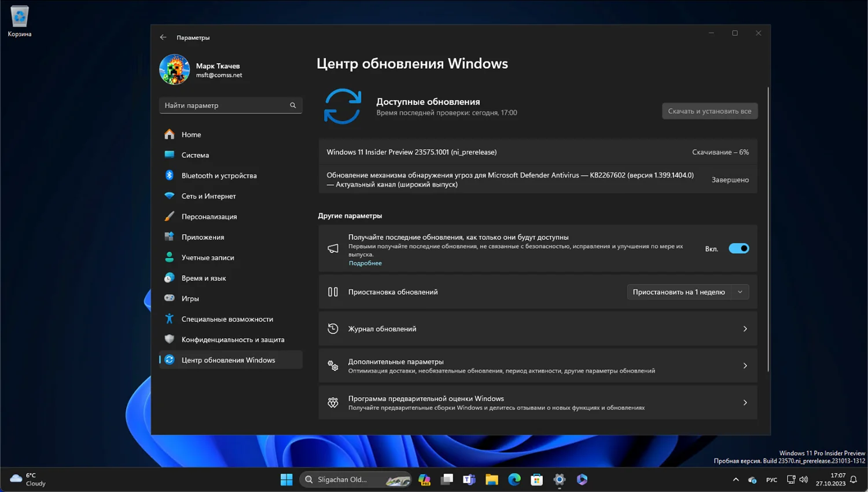
Task: Select Специальные возможности in the sidebar
Action: [230, 319]
